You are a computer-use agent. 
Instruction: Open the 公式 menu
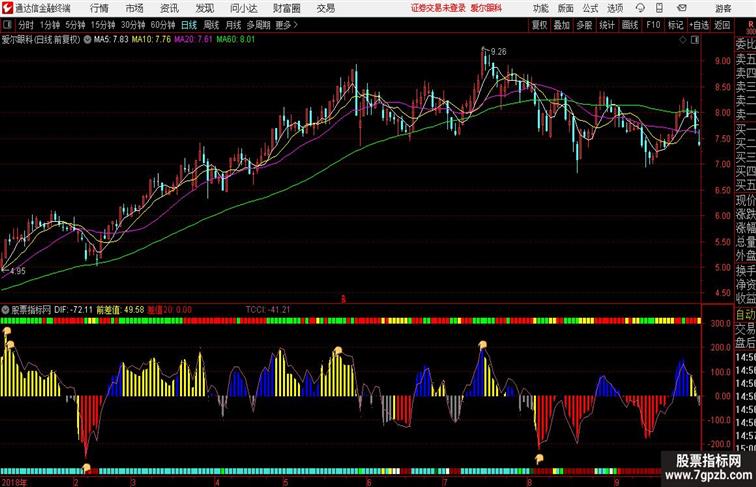point(590,8)
